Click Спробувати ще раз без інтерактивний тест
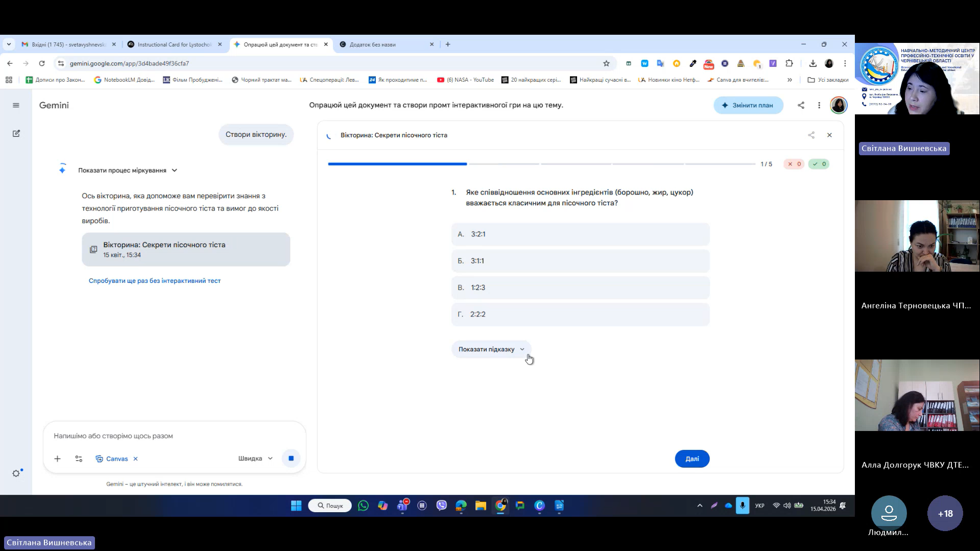Viewport: 980px width, 551px height. 155,281
